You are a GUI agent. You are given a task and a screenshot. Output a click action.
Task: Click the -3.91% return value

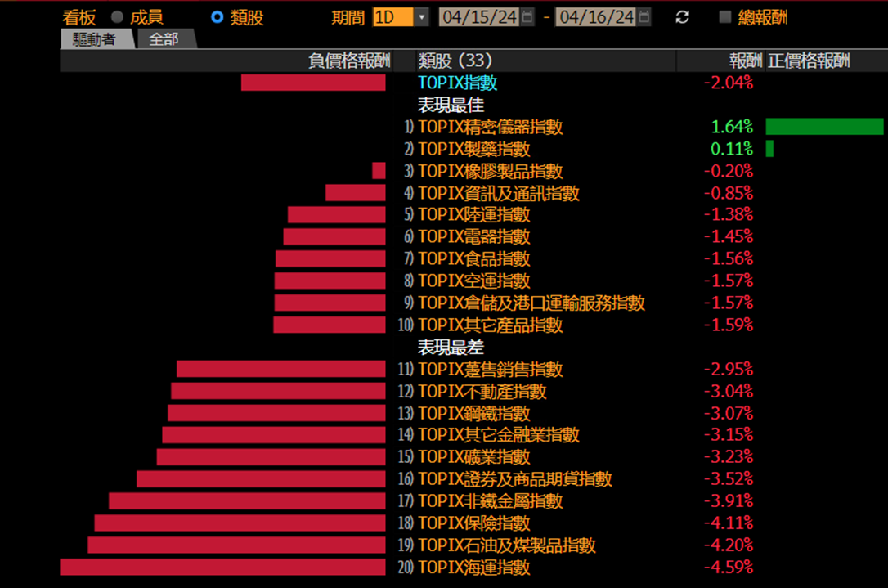tap(729, 501)
